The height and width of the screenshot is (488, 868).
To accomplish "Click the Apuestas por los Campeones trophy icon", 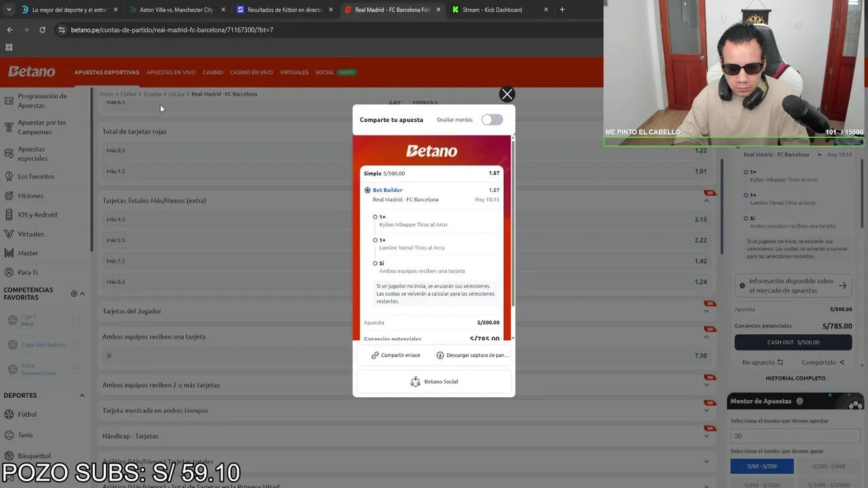I will [x=9, y=127].
